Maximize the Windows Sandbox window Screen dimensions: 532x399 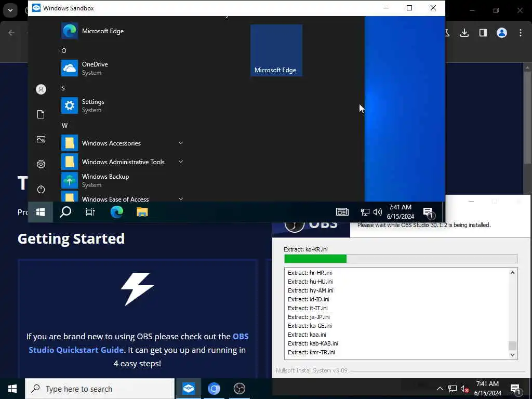409,8
